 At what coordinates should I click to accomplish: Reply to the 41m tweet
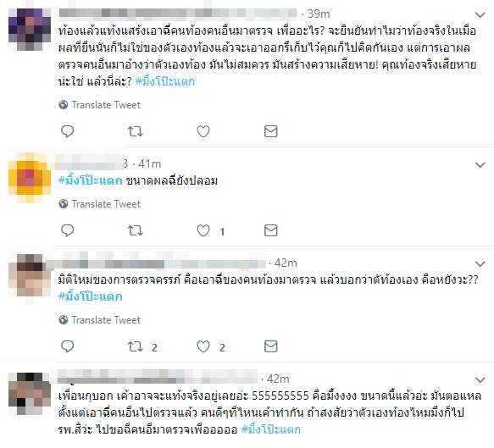(67, 230)
